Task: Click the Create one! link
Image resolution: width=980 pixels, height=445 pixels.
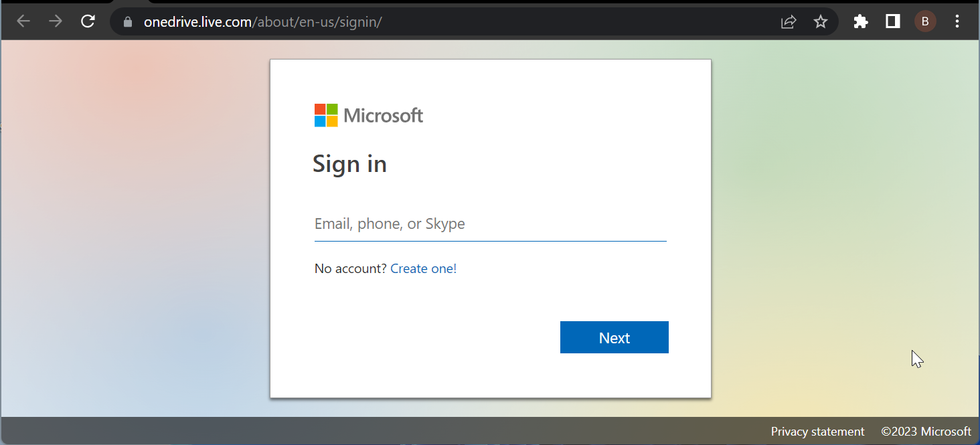Action: pyautogui.click(x=424, y=269)
